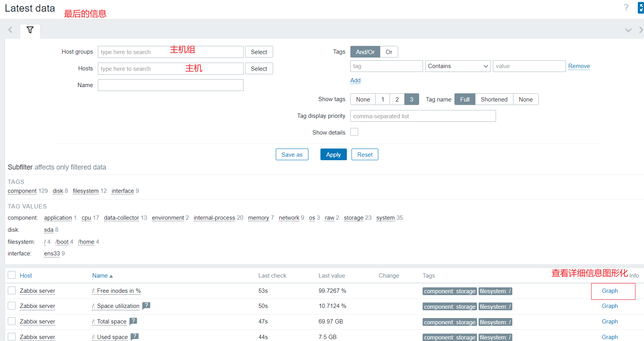Screen dimensions: 644x341
Task: Open Graph for Free inodes row
Action: click(610, 291)
